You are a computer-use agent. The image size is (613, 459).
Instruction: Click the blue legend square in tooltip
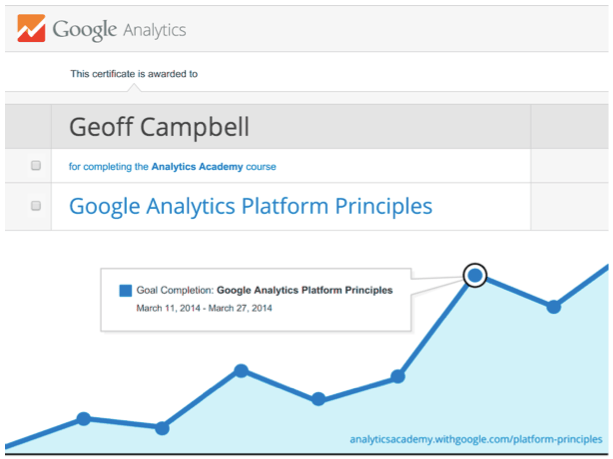click(x=125, y=291)
